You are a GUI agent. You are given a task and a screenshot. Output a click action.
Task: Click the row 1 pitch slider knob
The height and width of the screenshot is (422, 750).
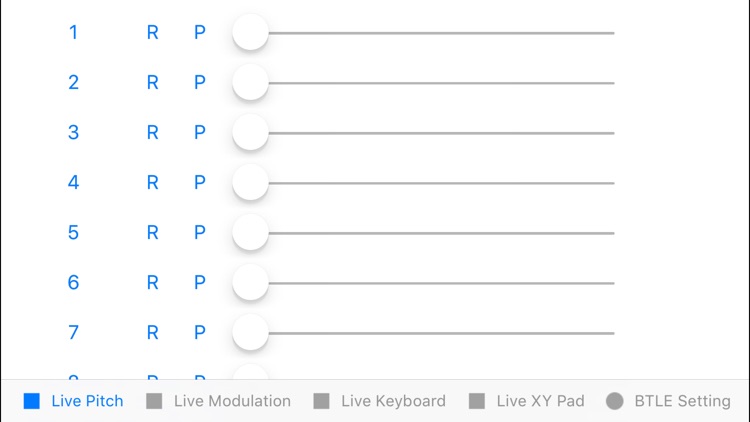(250, 33)
